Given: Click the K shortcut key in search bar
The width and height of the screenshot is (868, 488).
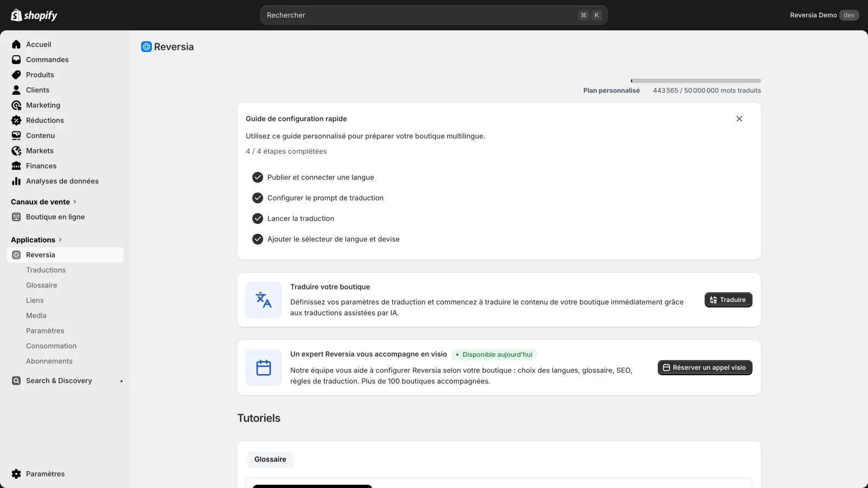Looking at the screenshot, I should click(597, 15).
